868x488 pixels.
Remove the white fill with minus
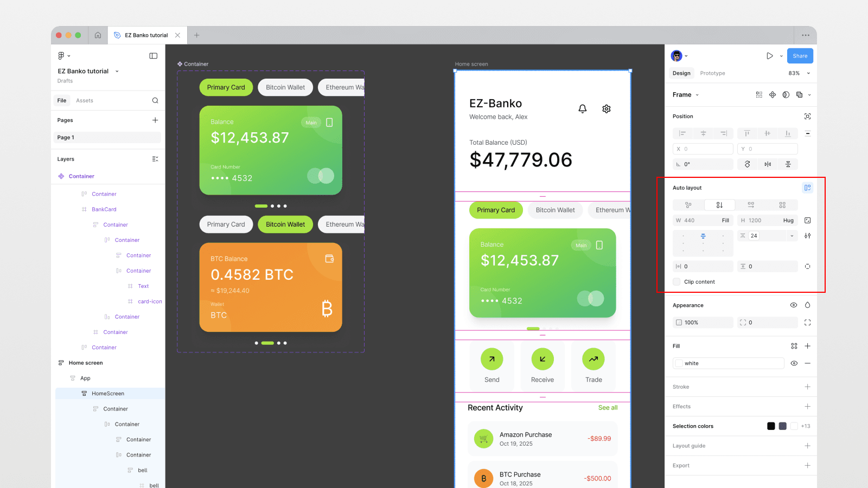click(808, 363)
